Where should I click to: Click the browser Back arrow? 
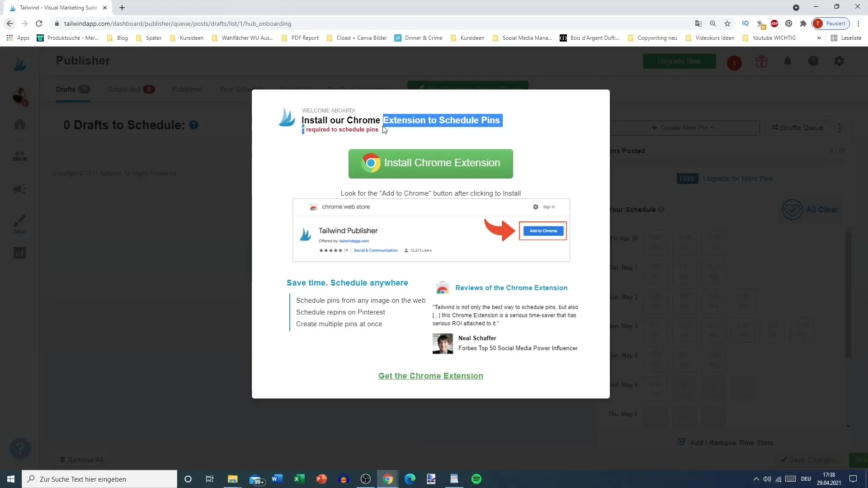click(10, 23)
